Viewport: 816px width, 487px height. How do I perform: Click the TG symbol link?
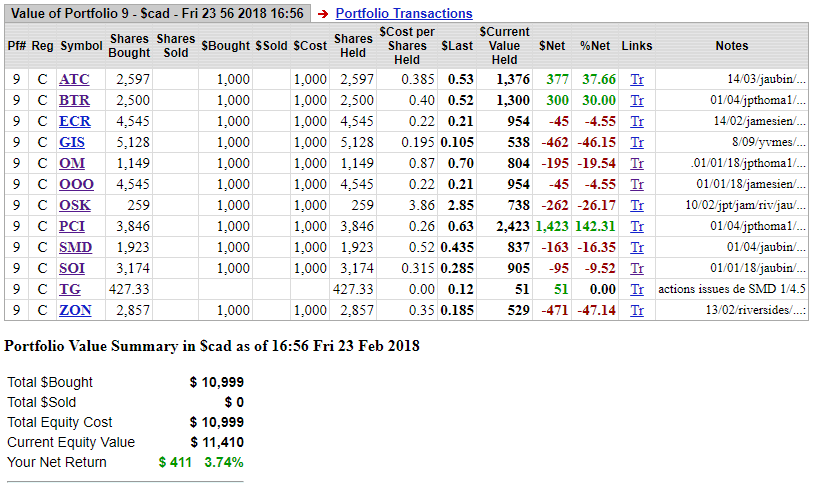coord(70,289)
